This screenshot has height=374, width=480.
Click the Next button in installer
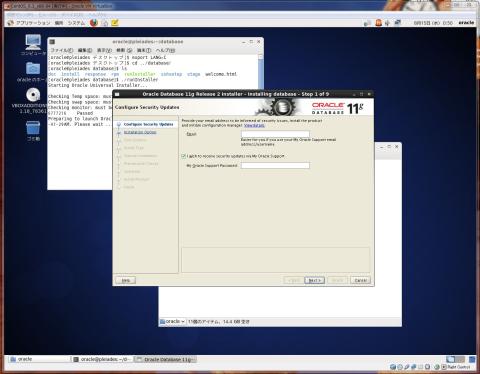click(314, 280)
